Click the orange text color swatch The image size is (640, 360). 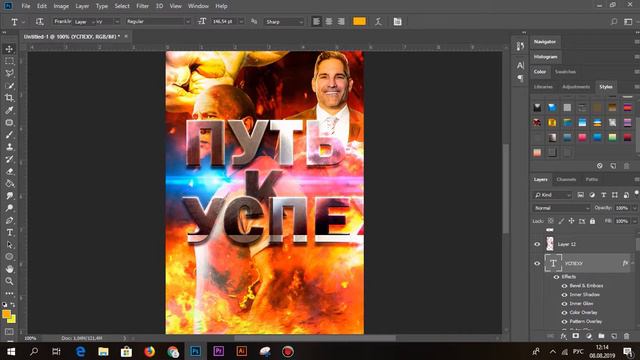360,22
